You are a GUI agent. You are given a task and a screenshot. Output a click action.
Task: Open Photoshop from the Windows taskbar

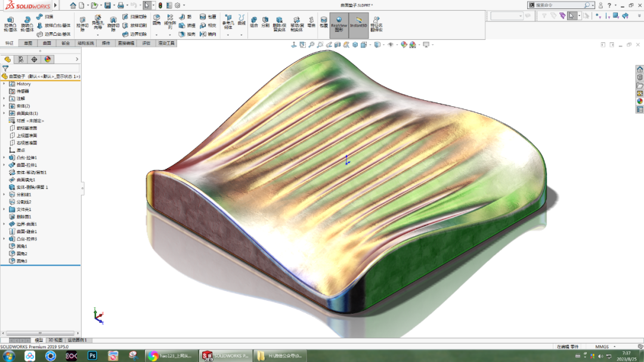pos(92,355)
